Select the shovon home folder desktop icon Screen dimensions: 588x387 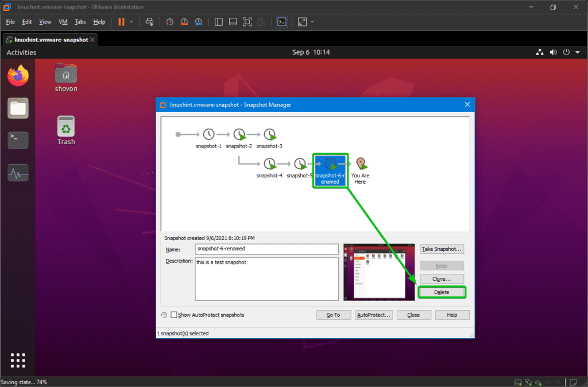(66, 78)
